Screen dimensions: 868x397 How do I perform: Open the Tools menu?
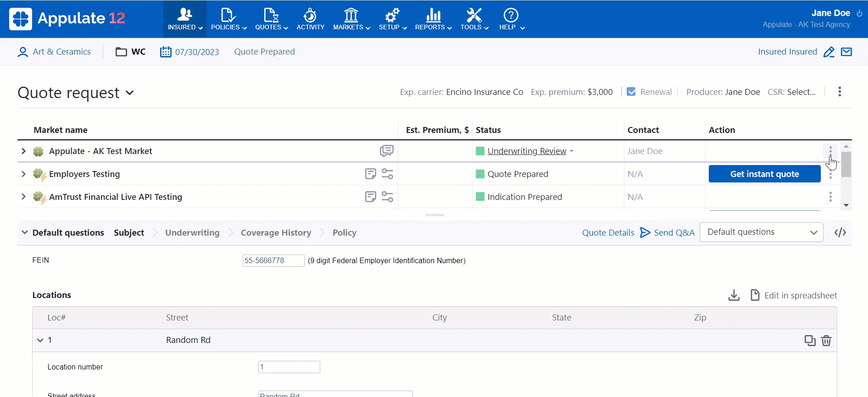click(x=474, y=19)
